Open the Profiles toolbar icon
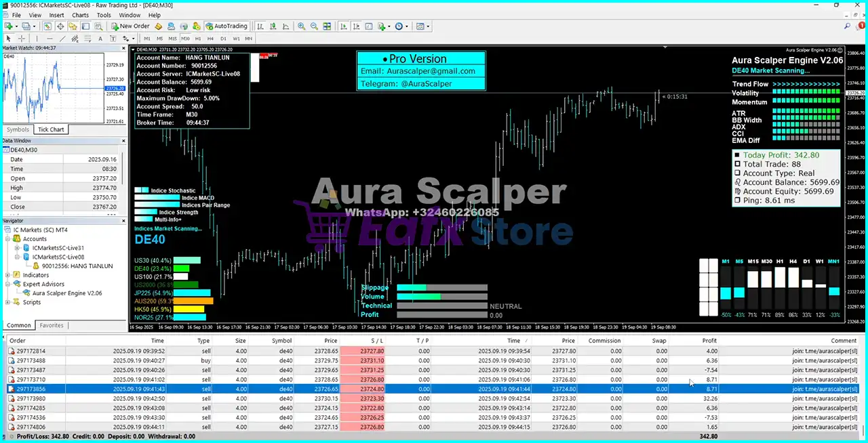 (x=25, y=26)
